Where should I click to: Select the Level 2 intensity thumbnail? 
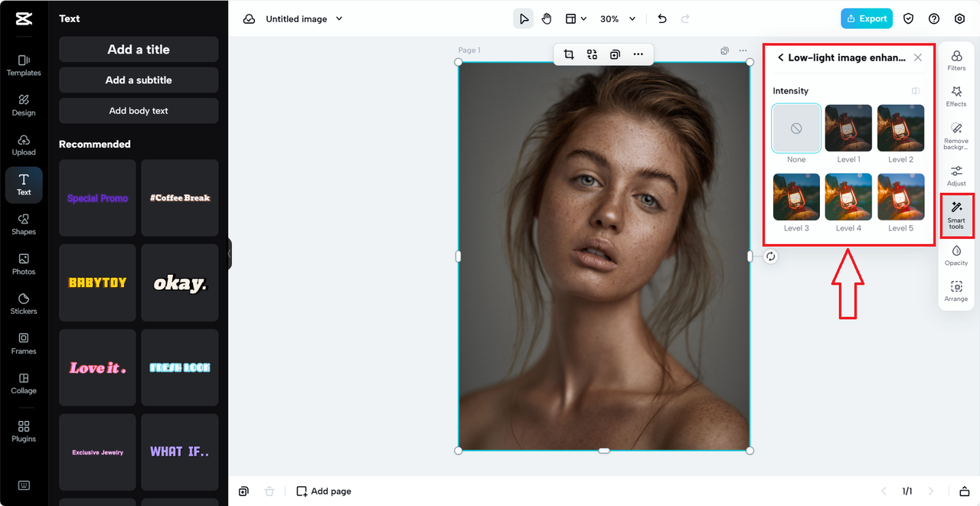(900, 129)
